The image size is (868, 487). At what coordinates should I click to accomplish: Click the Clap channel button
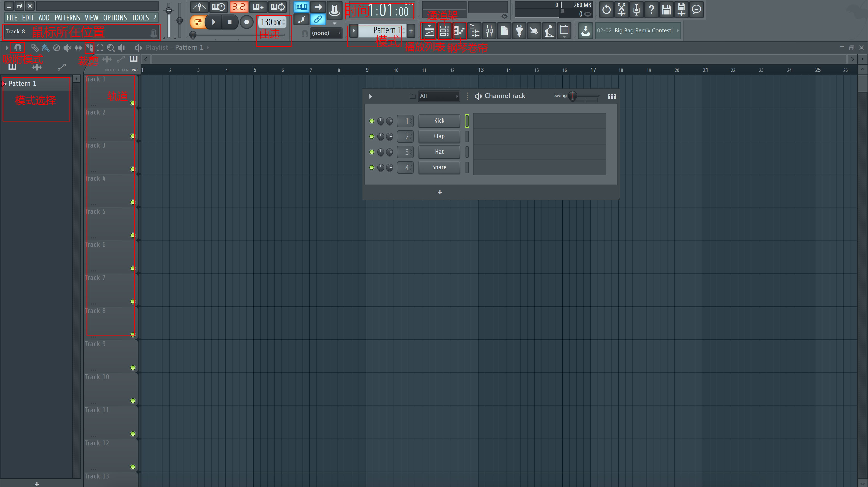439,136
